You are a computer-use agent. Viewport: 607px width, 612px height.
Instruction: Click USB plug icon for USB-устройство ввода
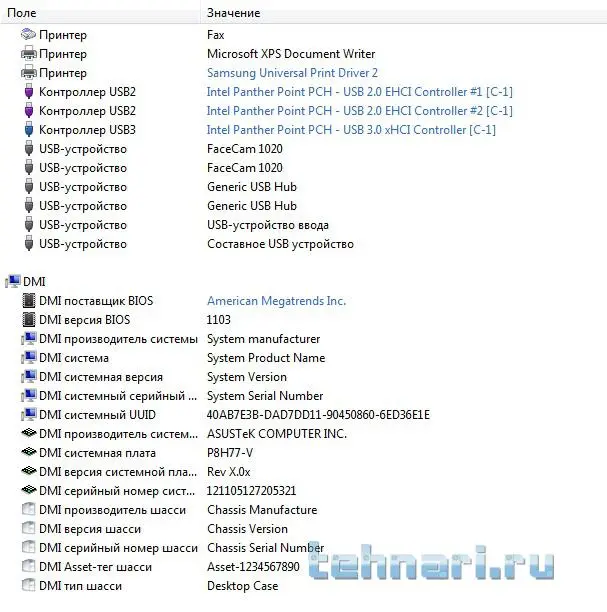[28, 225]
